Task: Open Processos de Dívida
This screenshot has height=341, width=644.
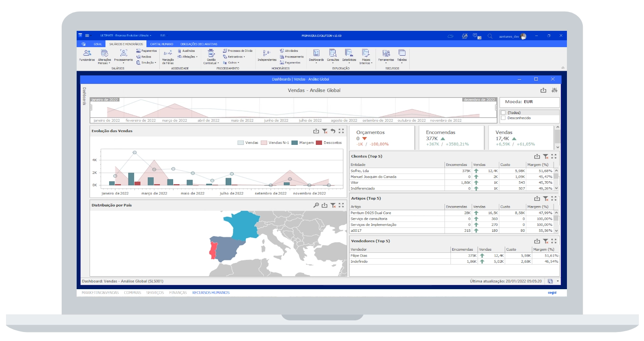Action: (238, 51)
